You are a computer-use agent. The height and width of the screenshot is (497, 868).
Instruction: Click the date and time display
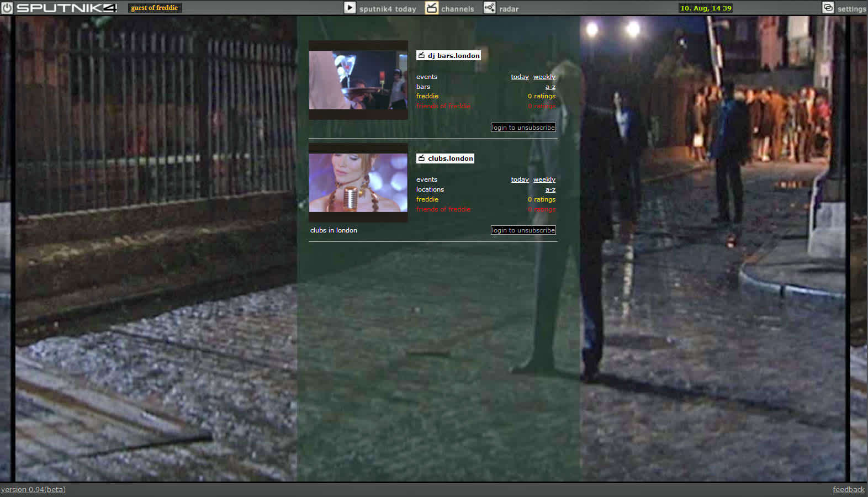tap(706, 8)
